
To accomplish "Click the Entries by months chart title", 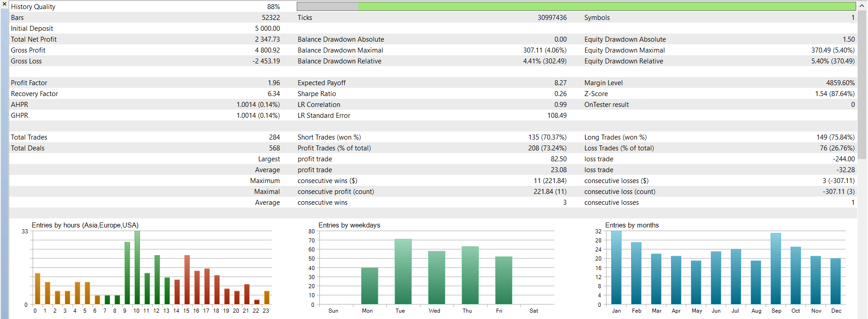I will click(632, 225).
